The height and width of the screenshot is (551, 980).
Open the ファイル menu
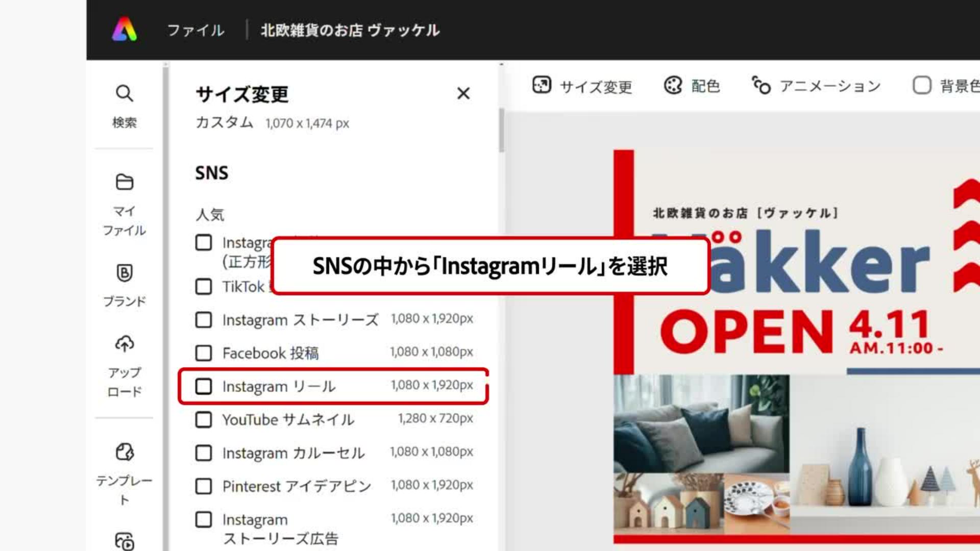195,31
